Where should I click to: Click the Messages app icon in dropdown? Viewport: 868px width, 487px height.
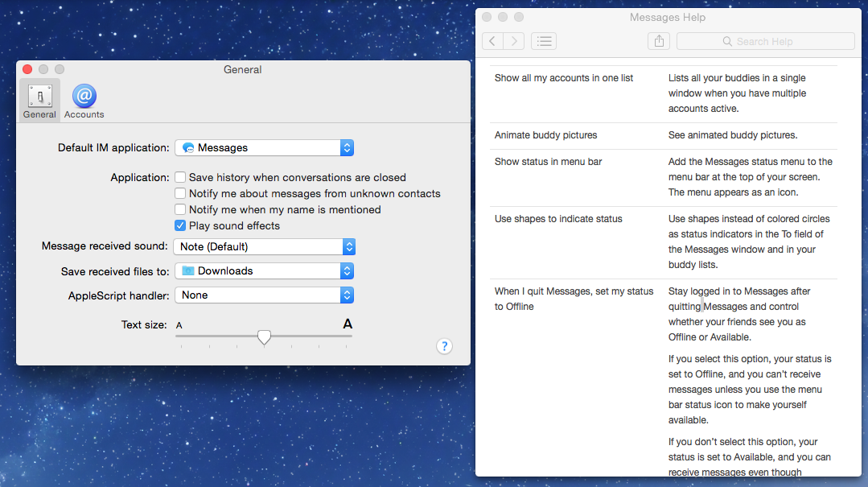188,148
